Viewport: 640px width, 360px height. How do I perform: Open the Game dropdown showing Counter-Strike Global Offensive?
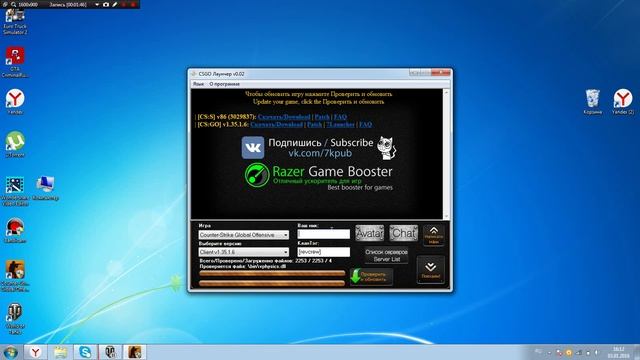244,235
